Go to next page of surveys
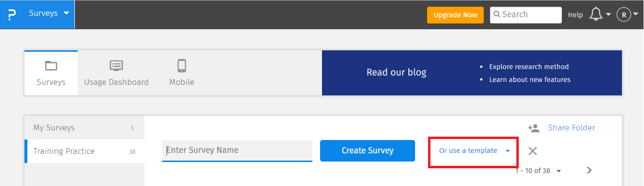This screenshot has height=186, width=644. pyautogui.click(x=589, y=170)
